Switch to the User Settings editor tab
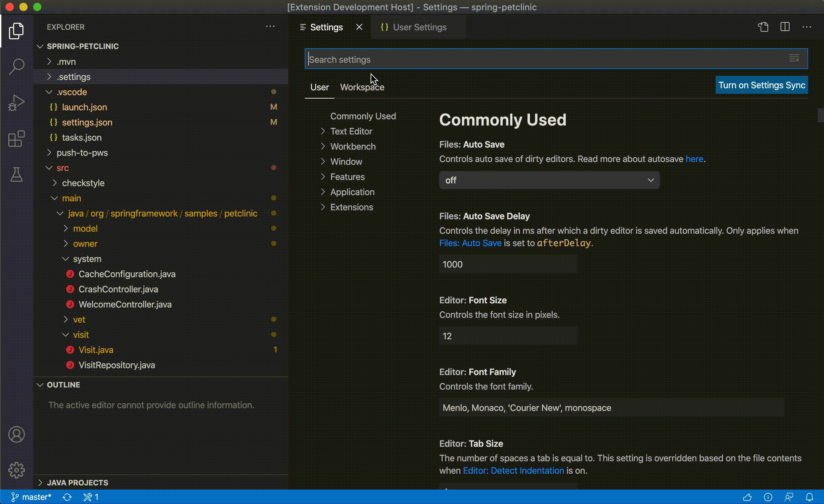 [x=419, y=27]
